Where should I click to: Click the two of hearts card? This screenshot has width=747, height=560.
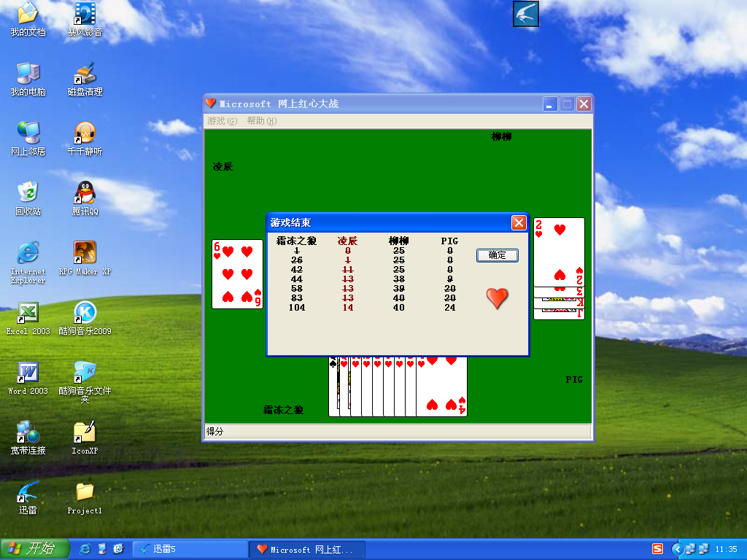click(x=559, y=252)
